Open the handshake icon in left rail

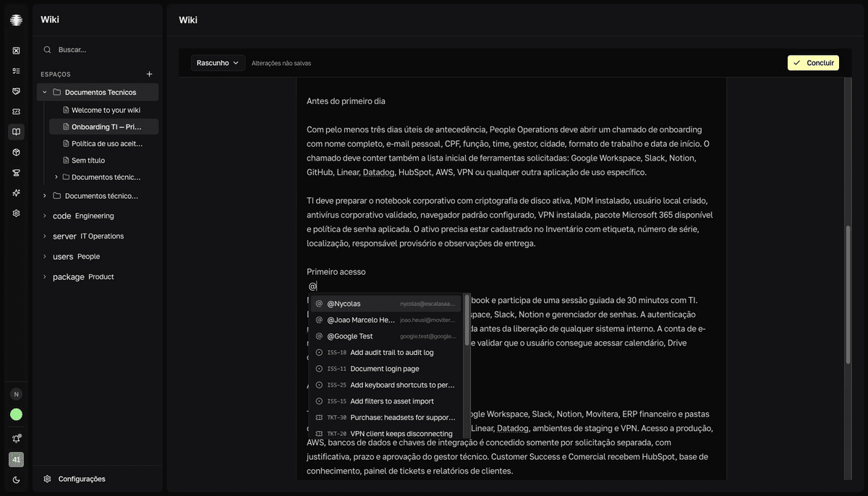[x=16, y=91]
